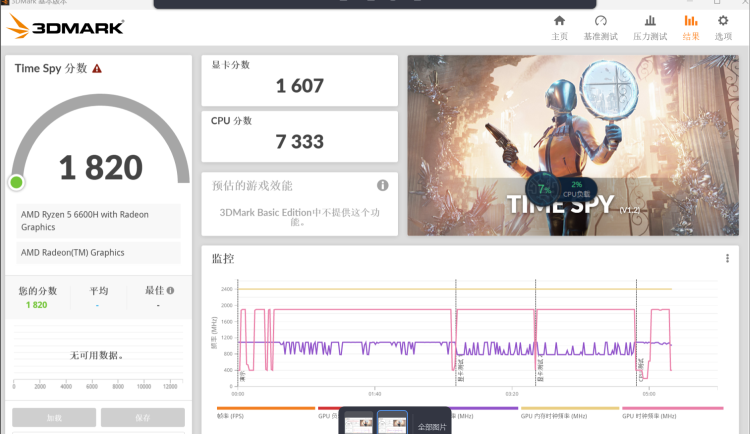Click the 01:40 time label on chart
Image resolution: width=750 pixels, height=434 pixels.
pyautogui.click(x=375, y=394)
